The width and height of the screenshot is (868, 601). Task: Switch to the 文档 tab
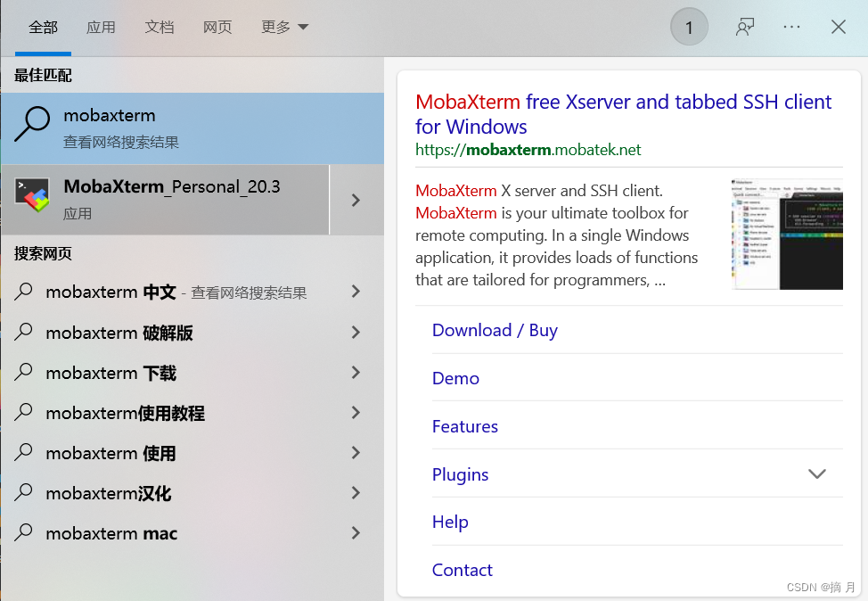[160, 27]
